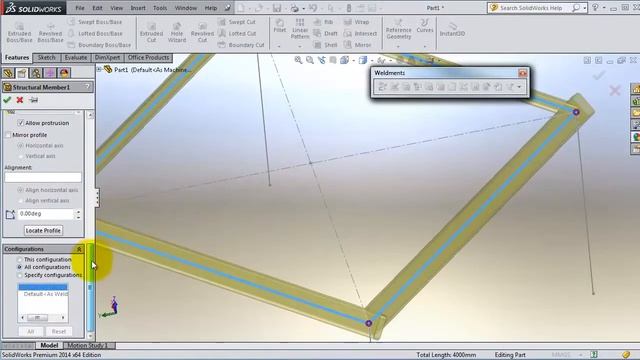
Task: Open Reference Geometry dropdown arrow
Action: [398, 47]
